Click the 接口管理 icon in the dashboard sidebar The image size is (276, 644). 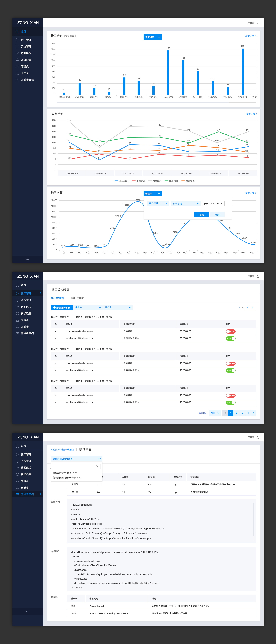pyautogui.click(x=17, y=40)
